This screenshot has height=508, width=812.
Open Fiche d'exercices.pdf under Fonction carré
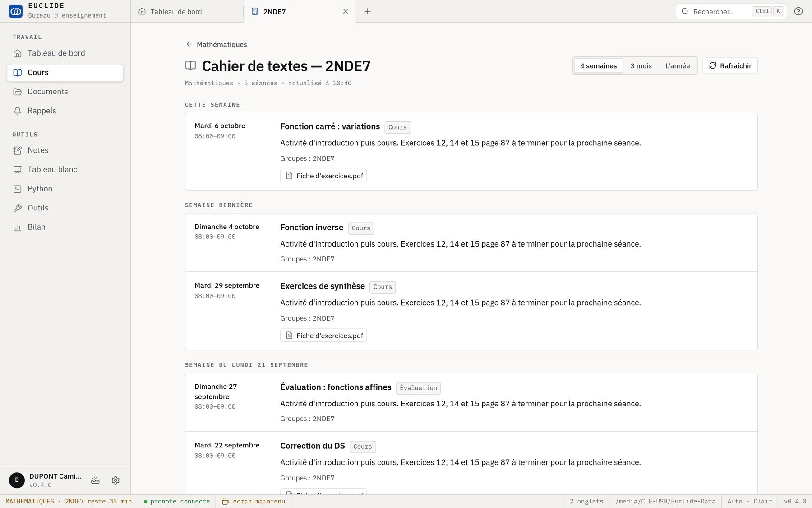(323, 176)
